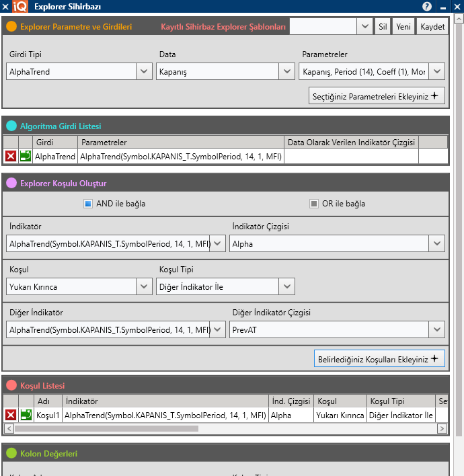Screen dimensions: 464x476
Task: Click the green edit icon for Koşul1 row
Action: tap(26, 415)
